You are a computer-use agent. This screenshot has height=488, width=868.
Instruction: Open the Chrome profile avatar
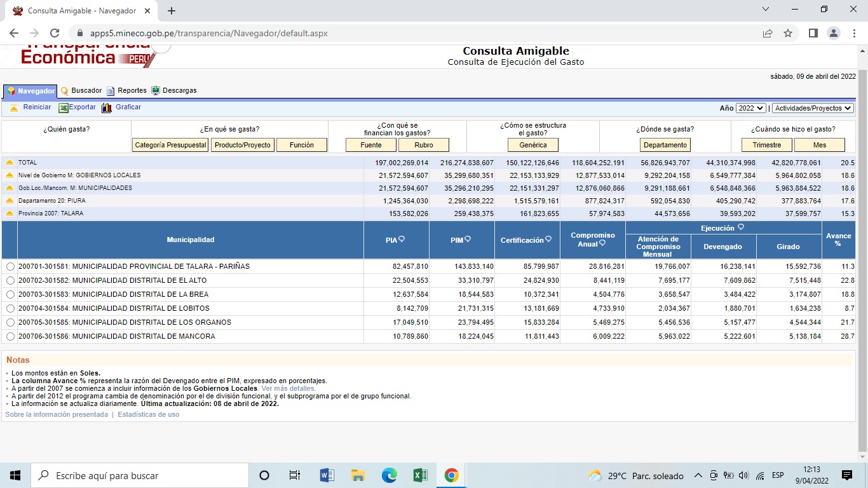pyautogui.click(x=834, y=33)
